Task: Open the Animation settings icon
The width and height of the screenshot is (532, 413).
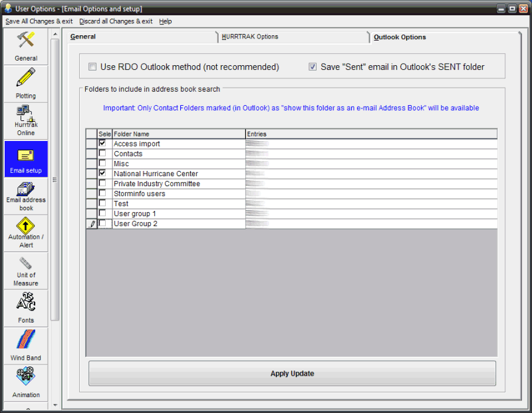Action: click(26, 382)
